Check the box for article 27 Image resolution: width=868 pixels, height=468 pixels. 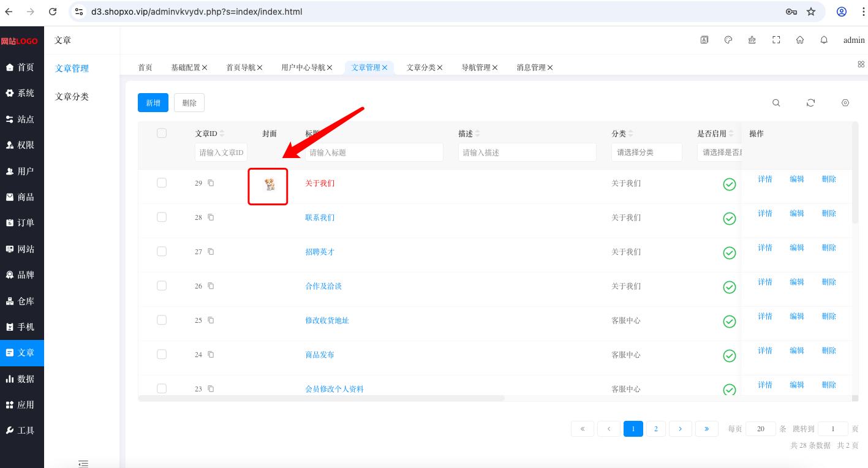(x=162, y=251)
